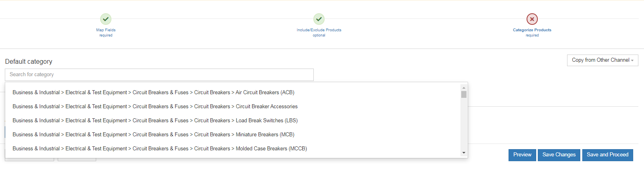
Task: Select the Circuit Breaker Accessories category
Action: pos(155,107)
